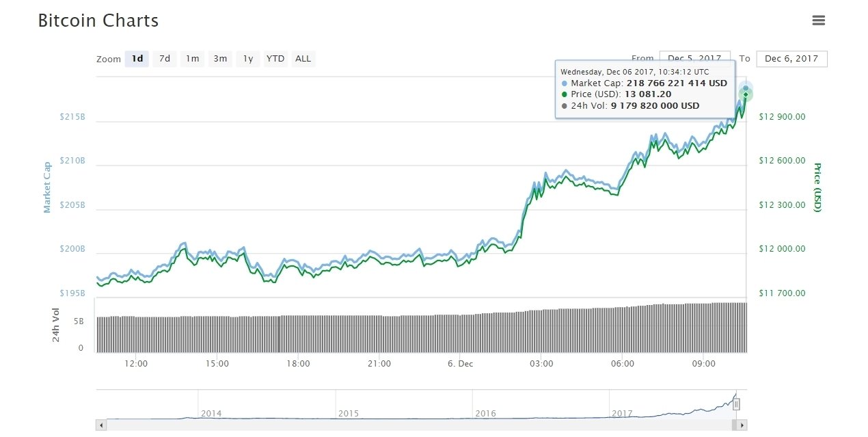
Task: Select the 1d zoom range
Action: coord(137,59)
